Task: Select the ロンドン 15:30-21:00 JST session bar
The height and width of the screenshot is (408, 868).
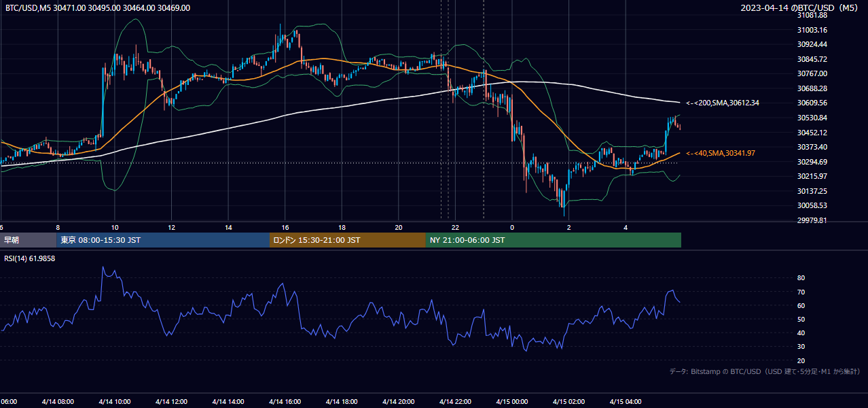Action: click(x=348, y=240)
